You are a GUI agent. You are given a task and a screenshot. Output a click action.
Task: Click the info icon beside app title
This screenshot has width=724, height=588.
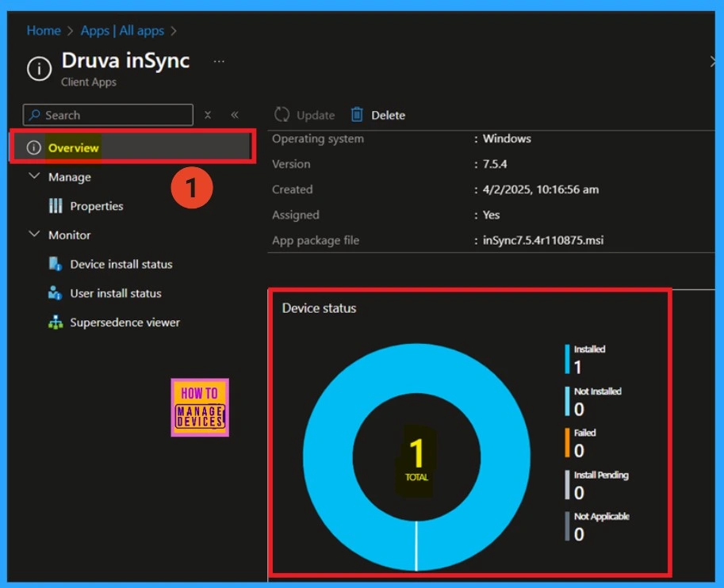[39, 69]
